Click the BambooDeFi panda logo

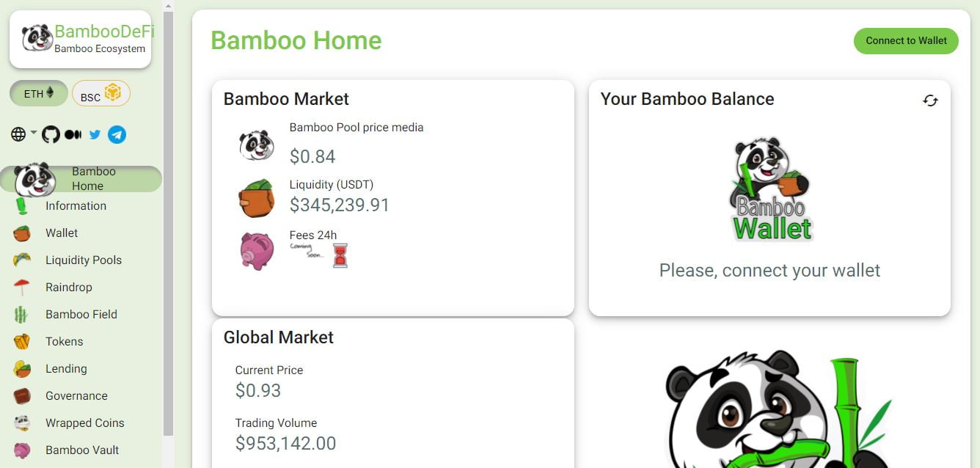click(x=37, y=38)
